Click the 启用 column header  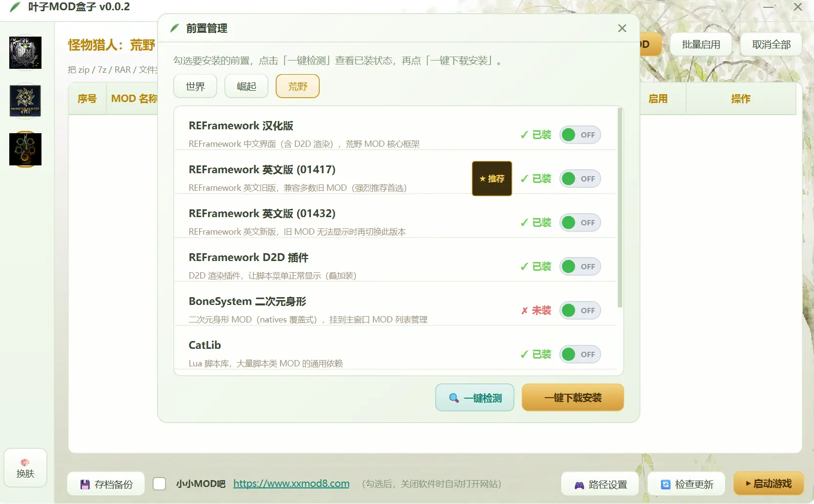(658, 99)
